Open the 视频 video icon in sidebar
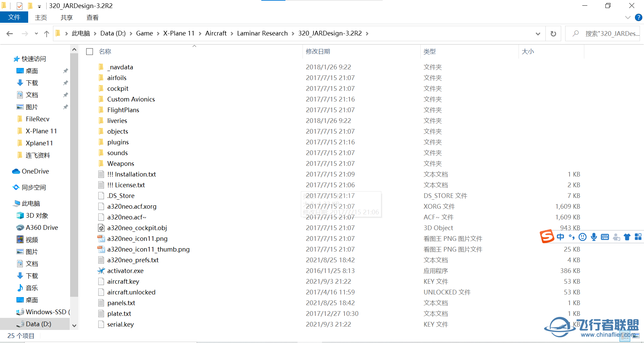Viewport: 644px width, 343px height. point(20,239)
